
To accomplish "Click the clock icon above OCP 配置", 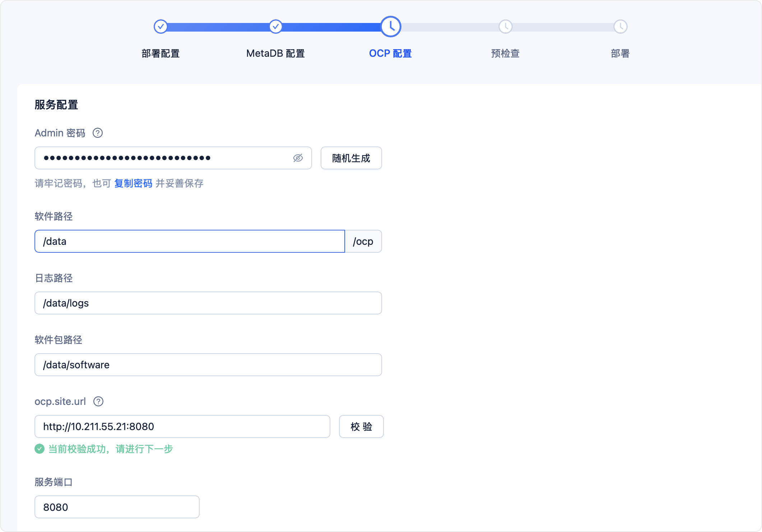I will [x=390, y=27].
